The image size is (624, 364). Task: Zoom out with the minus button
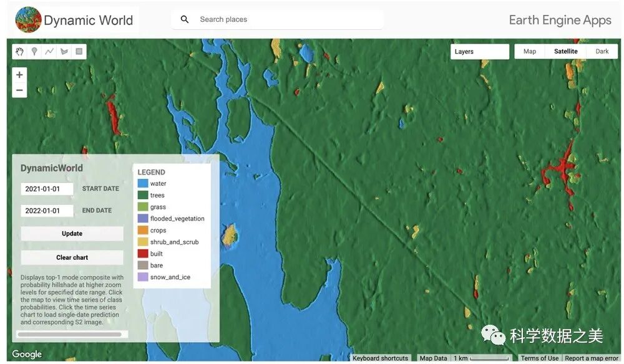tap(20, 90)
